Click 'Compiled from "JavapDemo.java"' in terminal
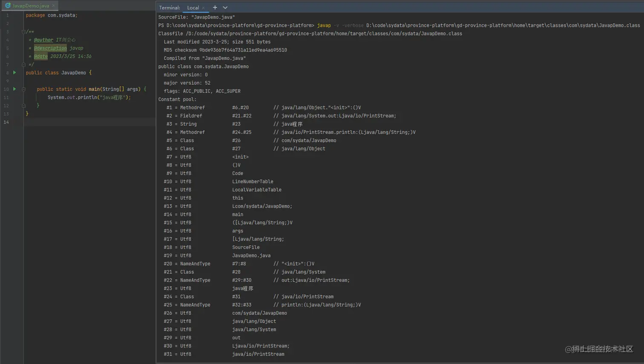The height and width of the screenshot is (364, 644). point(205,58)
